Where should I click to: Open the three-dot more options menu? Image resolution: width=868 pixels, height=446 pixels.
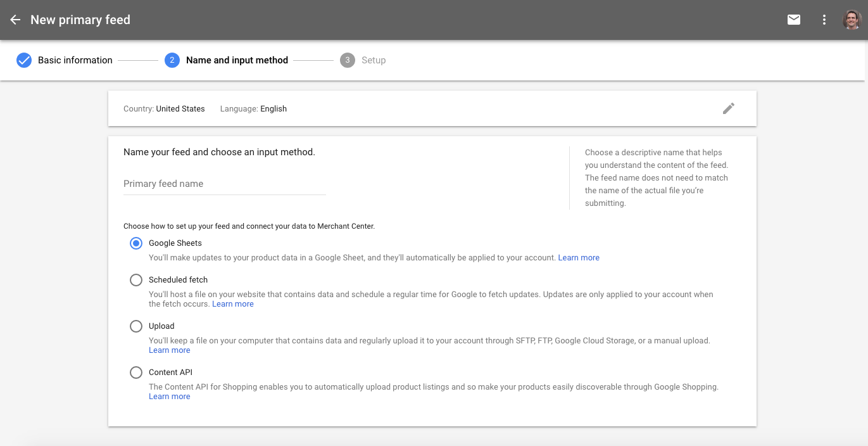pyautogui.click(x=824, y=20)
